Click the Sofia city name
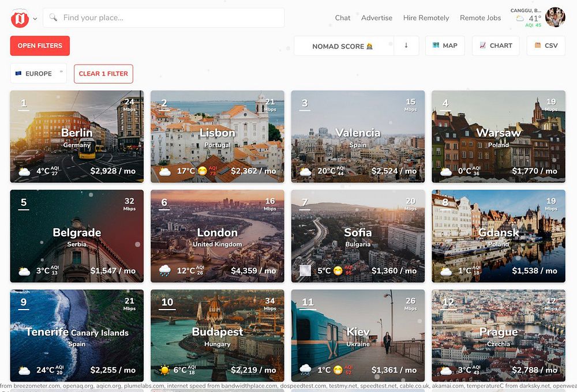This screenshot has width=577, height=392. pos(358,232)
